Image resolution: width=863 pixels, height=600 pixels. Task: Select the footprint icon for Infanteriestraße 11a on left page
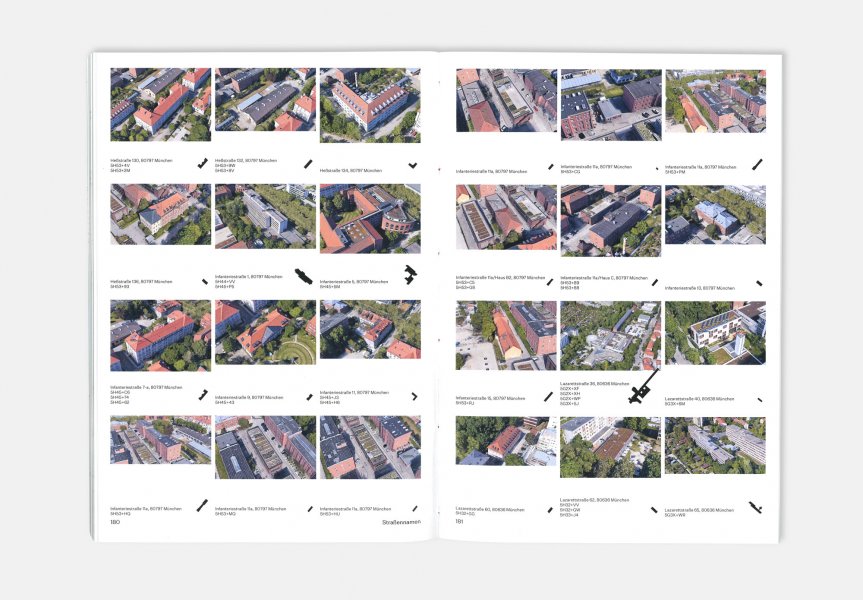pos(202,506)
